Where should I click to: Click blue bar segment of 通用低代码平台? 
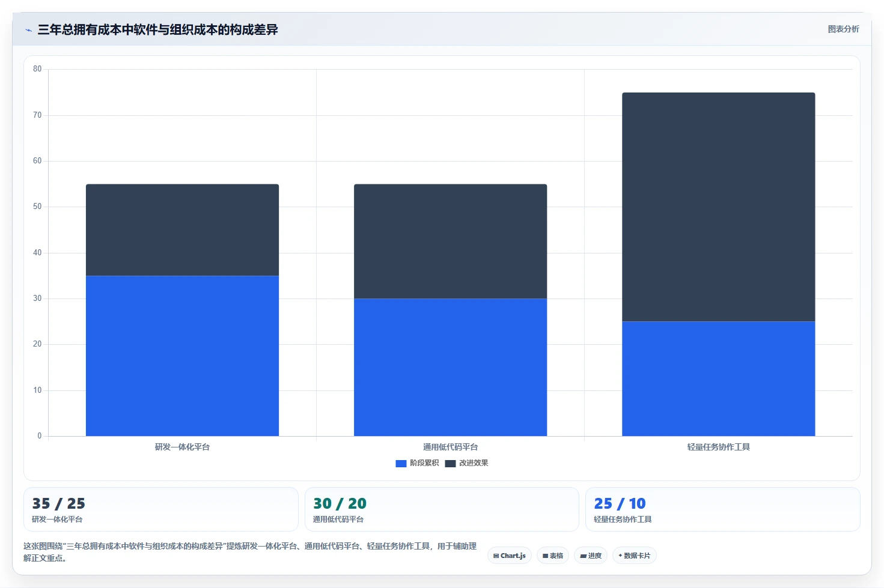click(450, 367)
